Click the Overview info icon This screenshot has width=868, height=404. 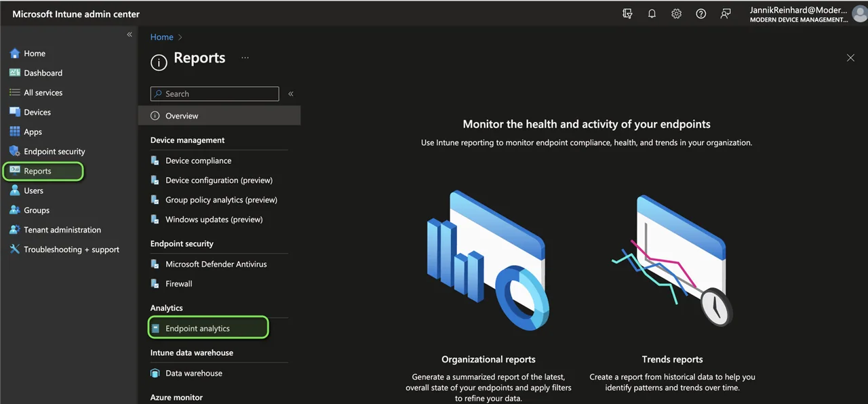155,116
